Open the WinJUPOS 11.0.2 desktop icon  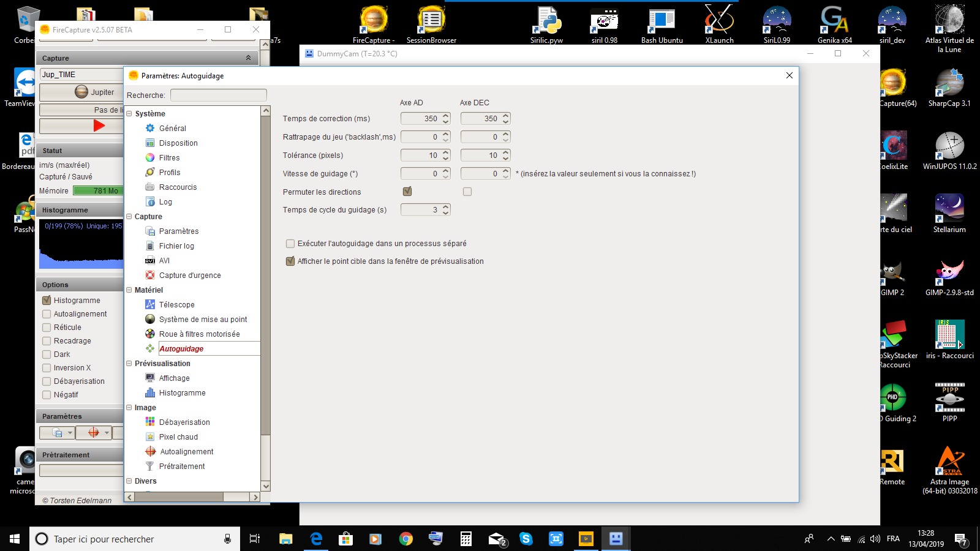[x=949, y=150]
